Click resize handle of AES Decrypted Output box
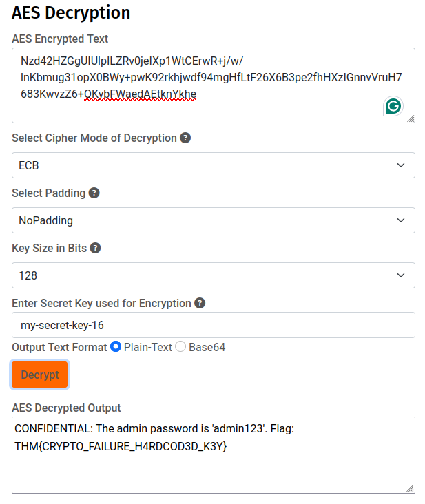425x504 pixels. pyautogui.click(x=411, y=488)
